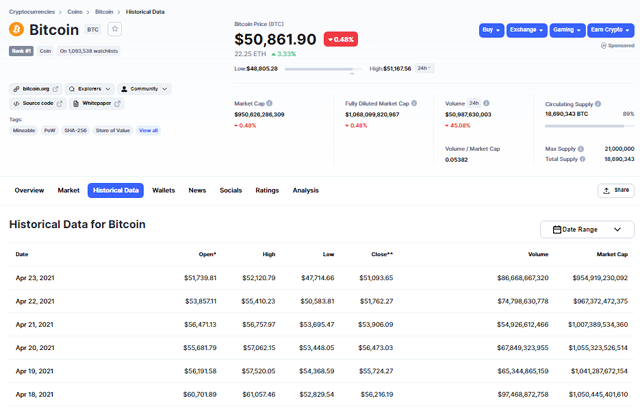Switch to the Overview tab
This screenshot has height=409, width=640.
tap(29, 191)
